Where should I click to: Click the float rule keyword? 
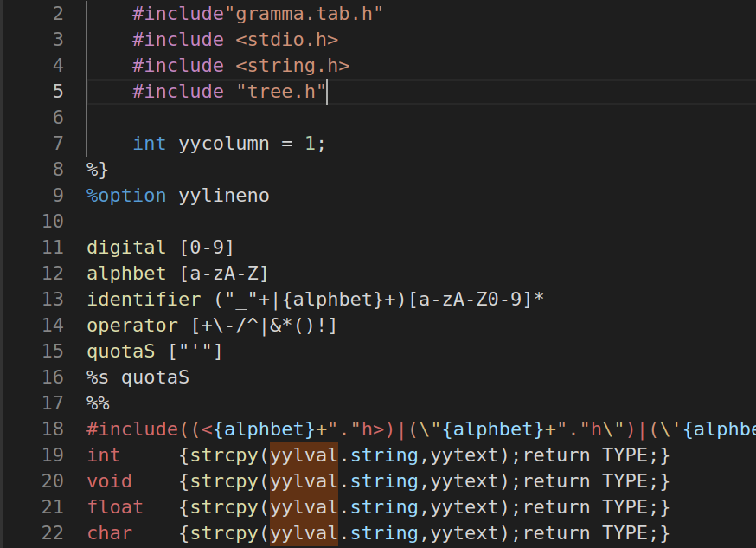coord(115,507)
